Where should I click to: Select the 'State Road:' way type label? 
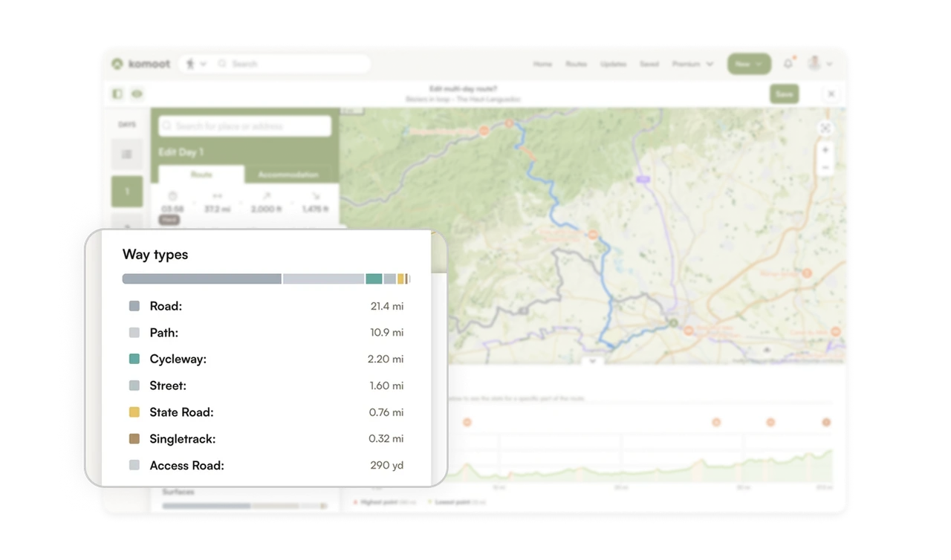[181, 412]
